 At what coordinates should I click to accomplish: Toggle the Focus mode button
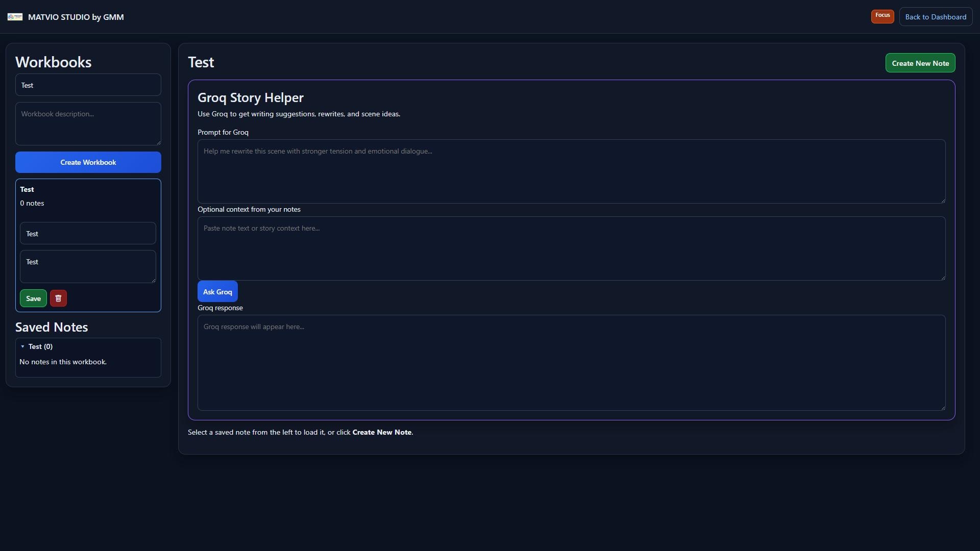pyautogui.click(x=883, y=16)
